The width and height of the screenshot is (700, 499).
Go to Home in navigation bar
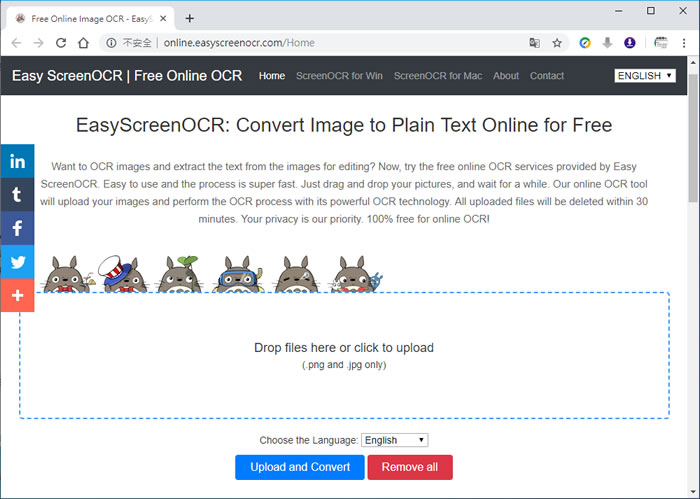[272, 76]
